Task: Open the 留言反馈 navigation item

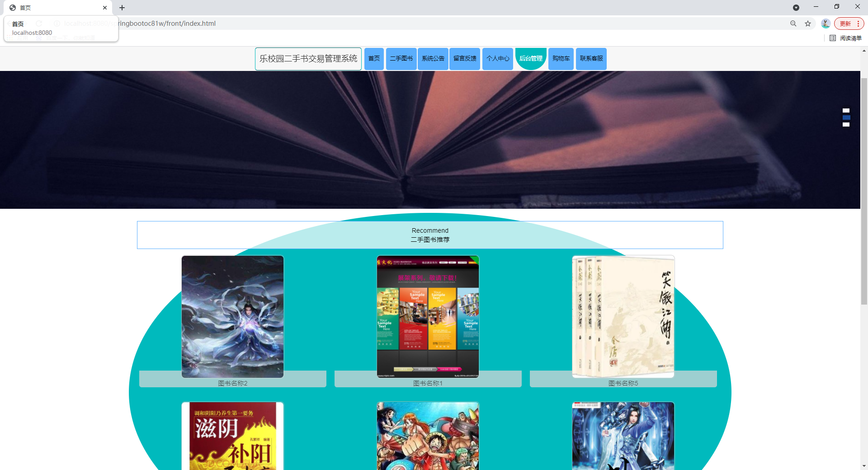Action: point(465,59)
